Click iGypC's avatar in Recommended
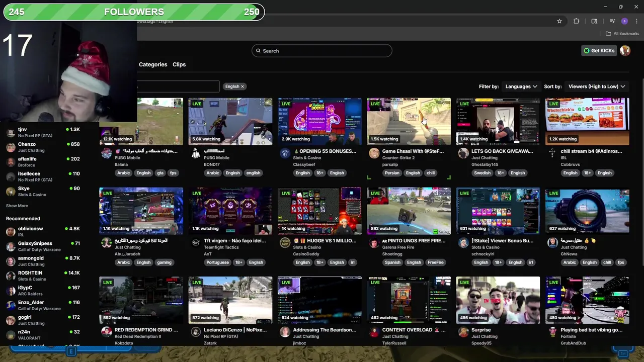 pos(11,291)
